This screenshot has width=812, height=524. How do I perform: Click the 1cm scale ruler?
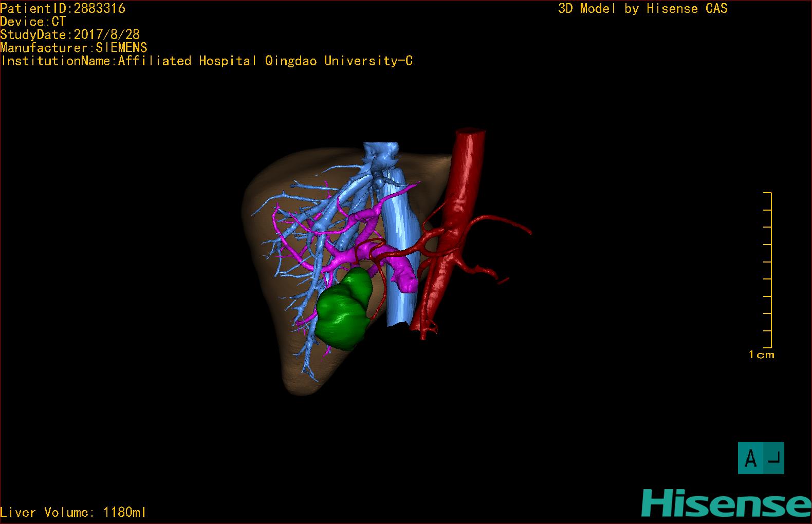coord(767,270)
